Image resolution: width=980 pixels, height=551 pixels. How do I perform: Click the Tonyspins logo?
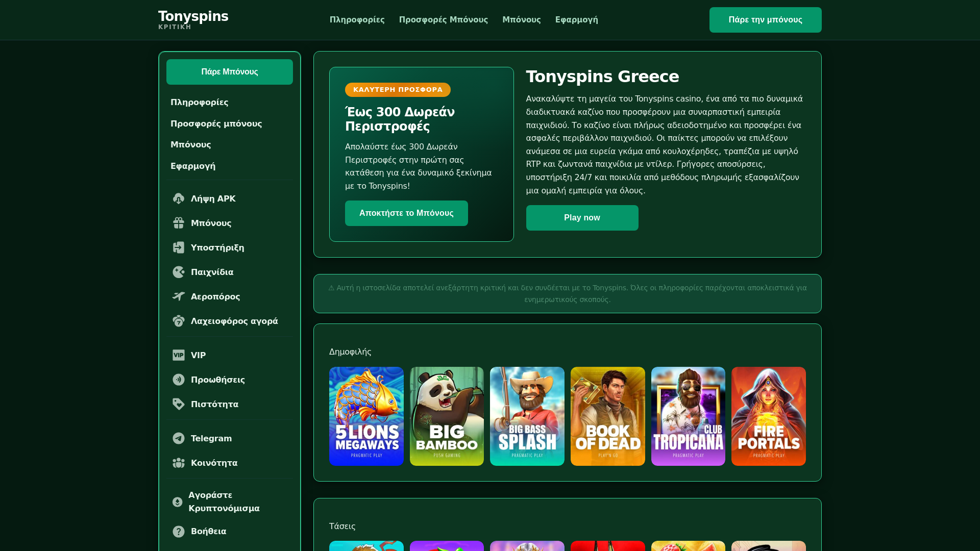coord(193,20)
